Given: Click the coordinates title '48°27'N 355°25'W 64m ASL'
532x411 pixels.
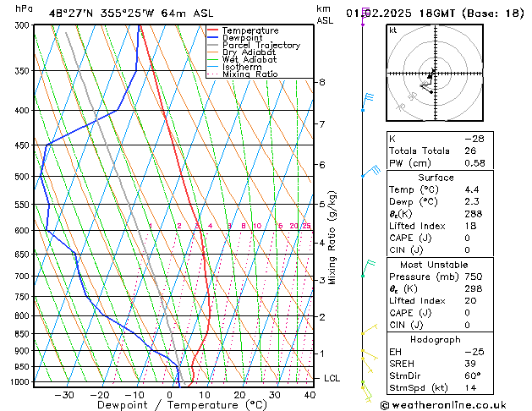Looking at the screenshot, I should point(131,14).
